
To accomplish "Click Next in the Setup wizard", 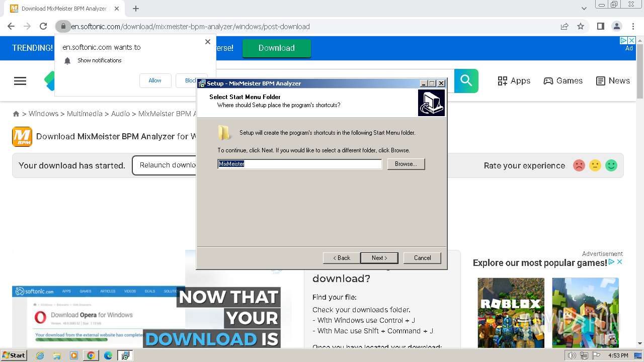I will tap(379, 258).
